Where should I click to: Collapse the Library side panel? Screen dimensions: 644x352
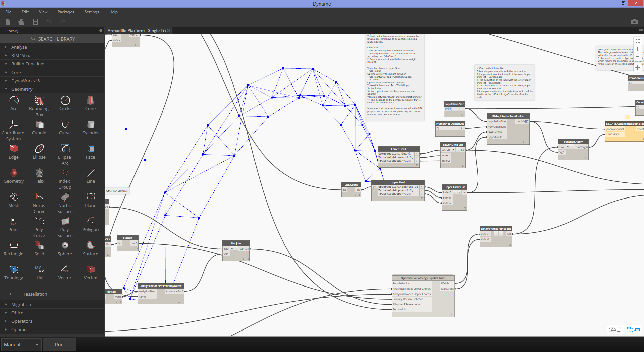coord(100,31)
